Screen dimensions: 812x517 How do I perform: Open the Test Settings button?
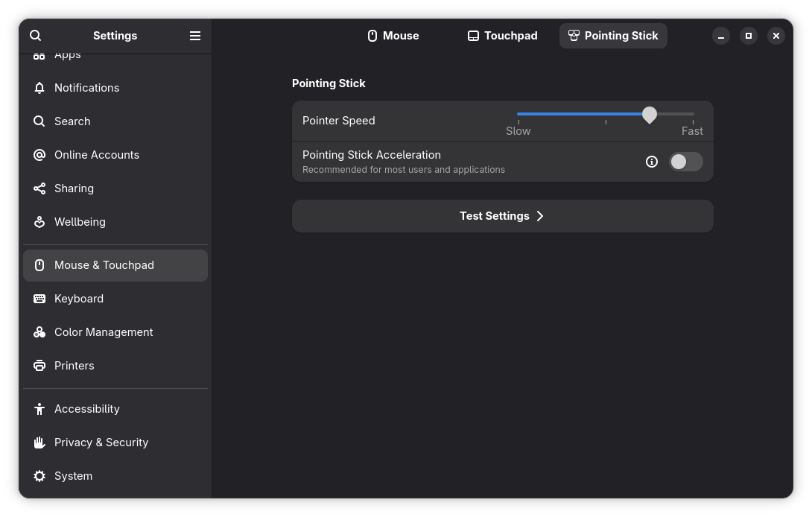pyautogui.click(x=502, y=216)
